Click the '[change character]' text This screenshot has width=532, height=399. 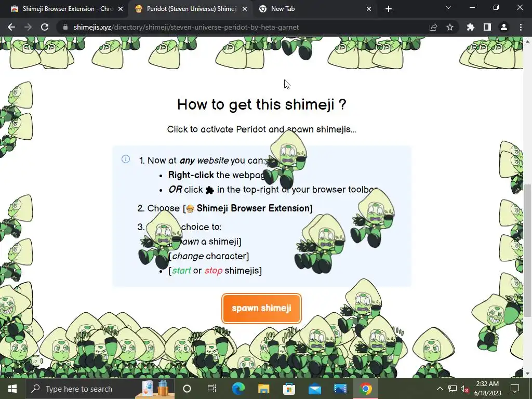click(209, 256)
